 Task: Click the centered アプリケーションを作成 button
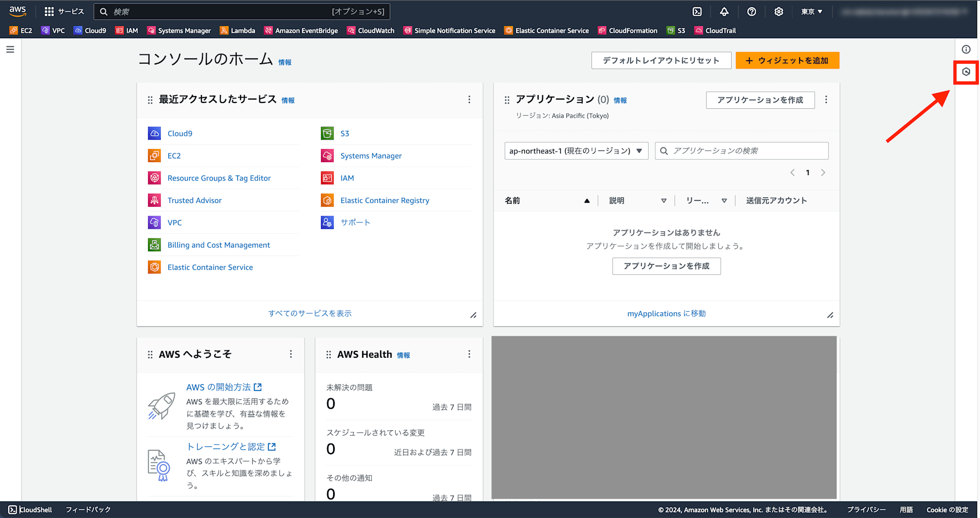(666, 266)
